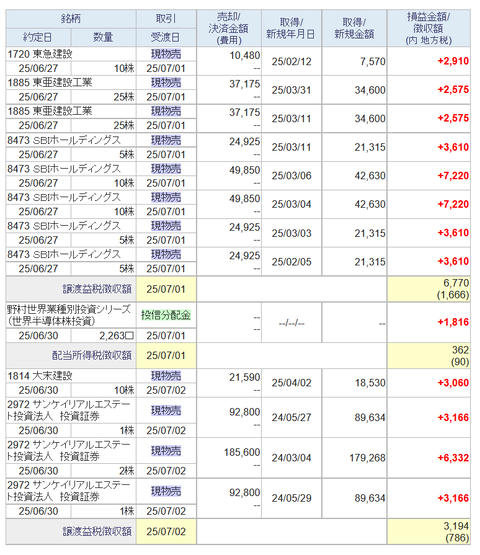The width and height of the screenshot is (480, 555).
Task: Click the 配当所得税徴収額 label
Action: click(92, 355)
